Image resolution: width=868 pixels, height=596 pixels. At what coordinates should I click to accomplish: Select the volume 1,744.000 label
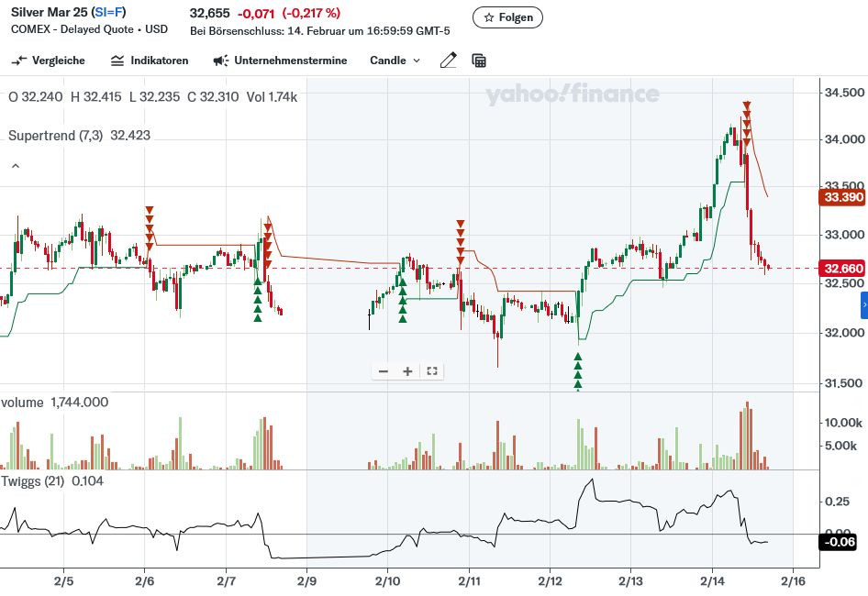[x=55, y=403]
